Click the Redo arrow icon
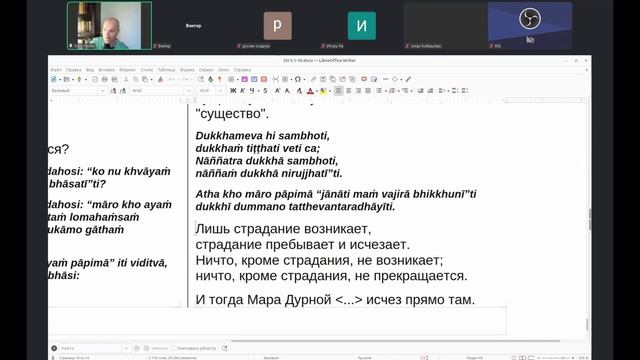The height and width of the screenshot is (360, 640). click(186, 79)
